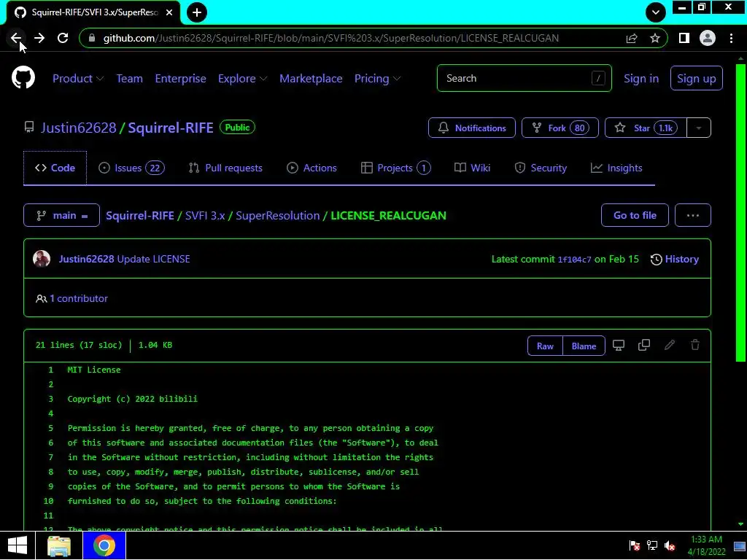Expand the Pricing menu

377,79
